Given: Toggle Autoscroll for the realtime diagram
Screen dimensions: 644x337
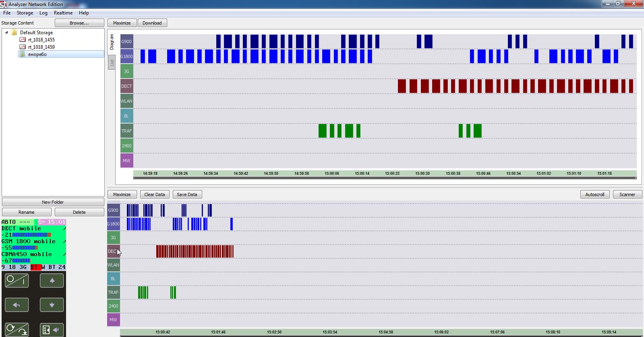Looking at the screenshot, I should (594, 194).
